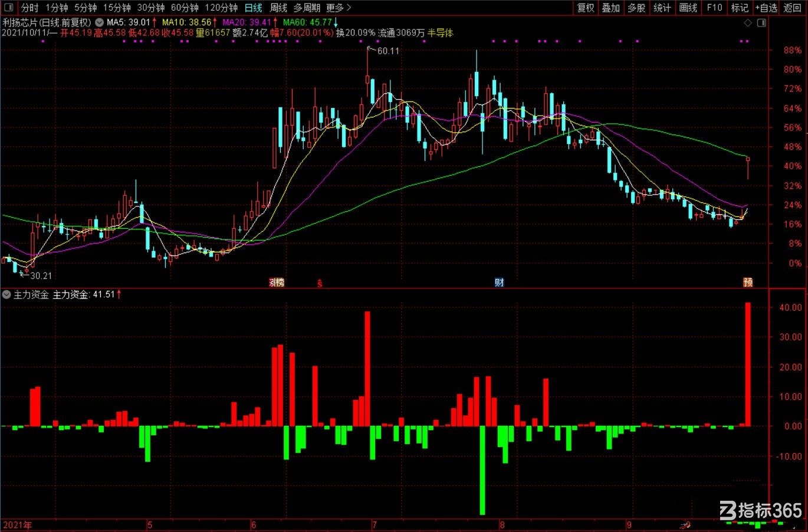Click the 幅7.60(20.01%) change value

point(302,33)
